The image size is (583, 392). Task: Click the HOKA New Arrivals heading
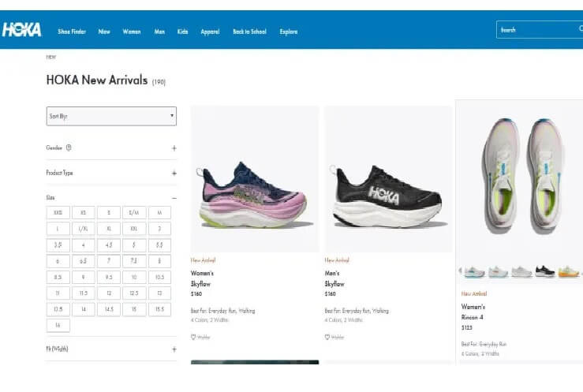tap(97, 80)
